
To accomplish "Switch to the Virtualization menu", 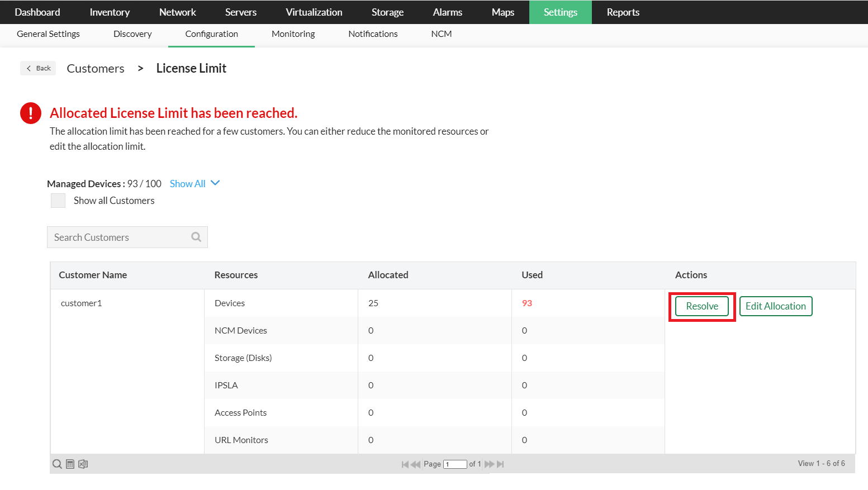I will (x=314, y=12).
